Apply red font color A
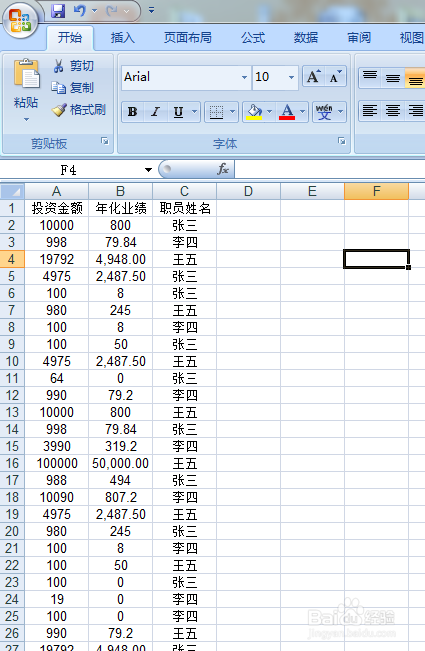Screen dimensions: 425x651 pyautogui.click(x=287, y=112)
